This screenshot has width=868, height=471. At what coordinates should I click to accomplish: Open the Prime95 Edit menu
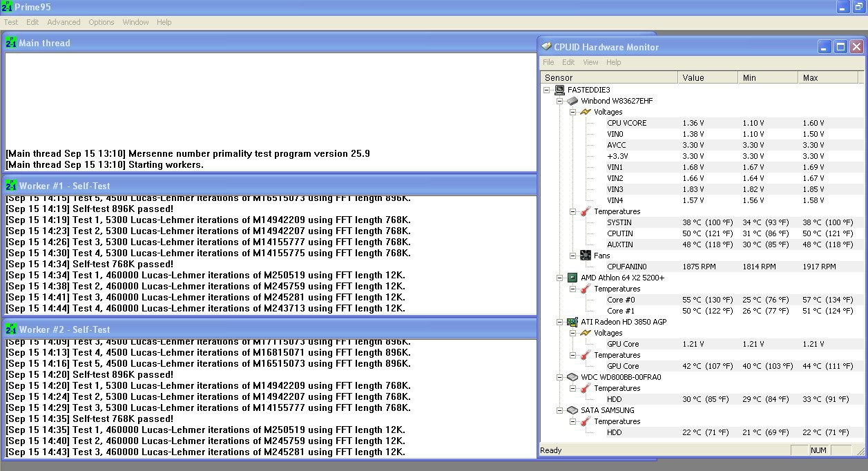click(x=32, y=22)
